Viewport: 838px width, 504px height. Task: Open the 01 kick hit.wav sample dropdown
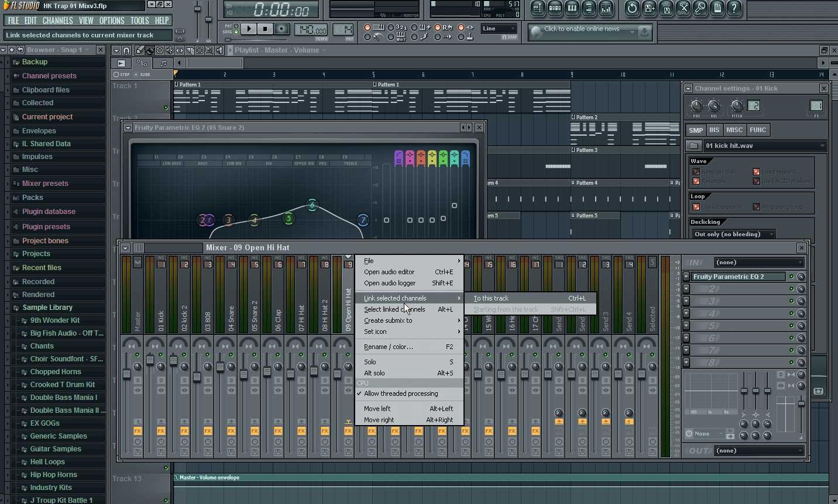tap(765, 146)
